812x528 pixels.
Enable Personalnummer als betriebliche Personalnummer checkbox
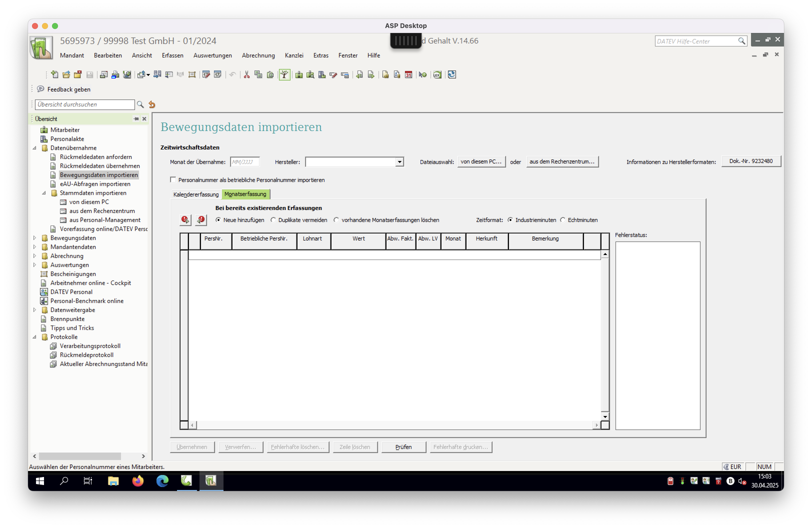(173, 180)
